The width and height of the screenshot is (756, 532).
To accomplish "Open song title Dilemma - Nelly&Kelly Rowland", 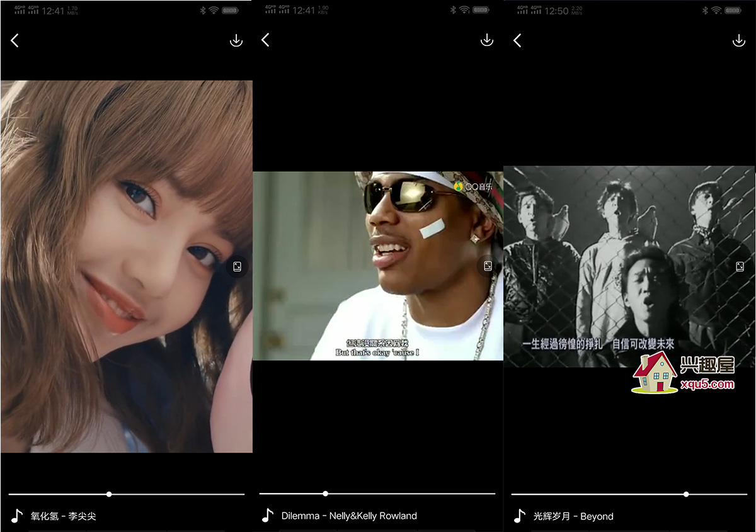I will (x=349, y=516).
